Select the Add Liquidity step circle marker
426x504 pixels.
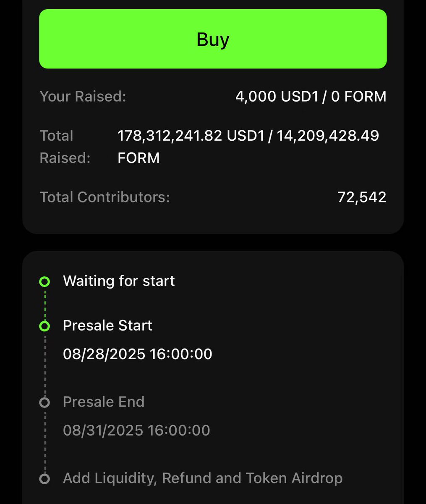(x=44, y=478)
